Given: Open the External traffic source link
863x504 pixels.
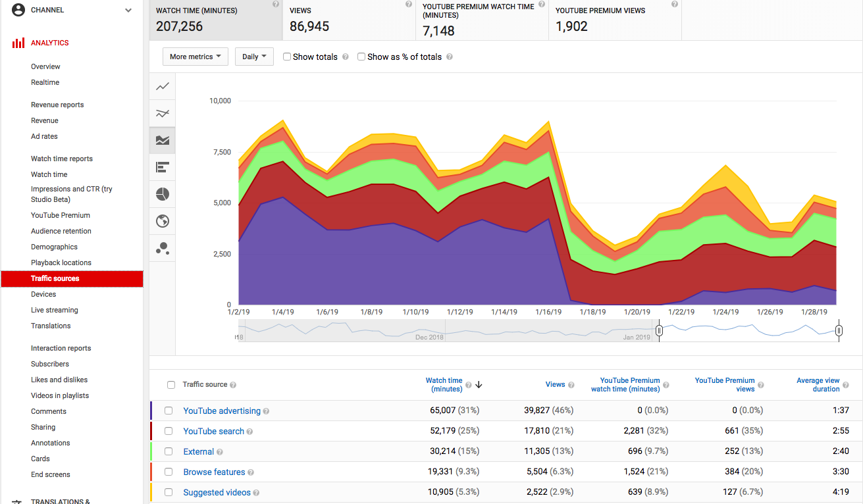Looking at the screenshot, I should [199, 452].
